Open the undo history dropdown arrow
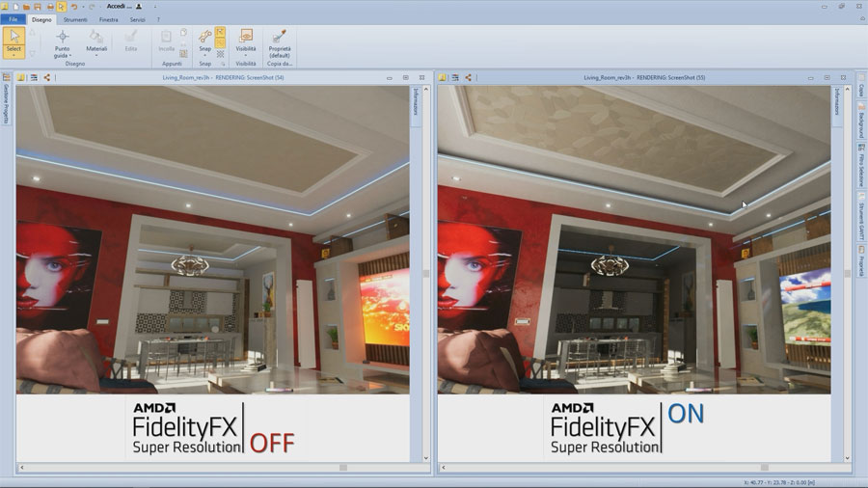 83,7
